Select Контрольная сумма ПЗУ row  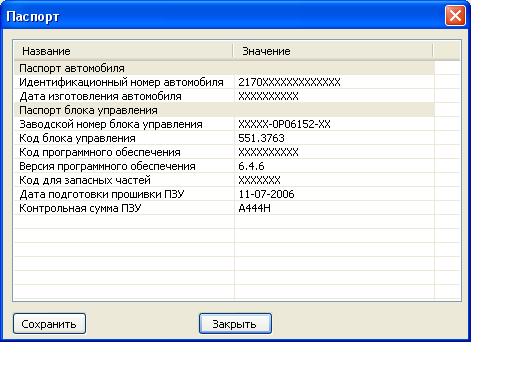224,208
